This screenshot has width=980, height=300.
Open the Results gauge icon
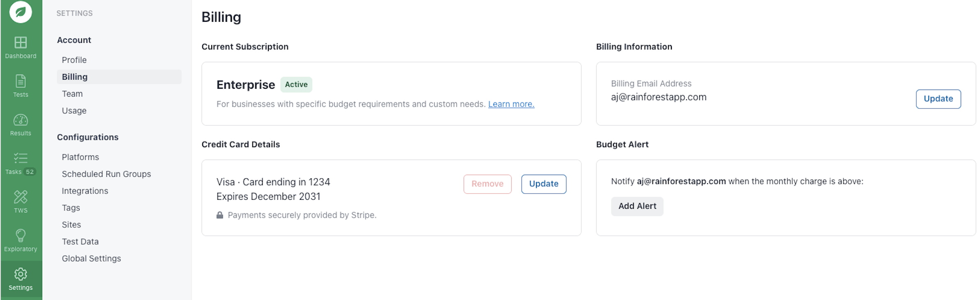coord(21,120)
